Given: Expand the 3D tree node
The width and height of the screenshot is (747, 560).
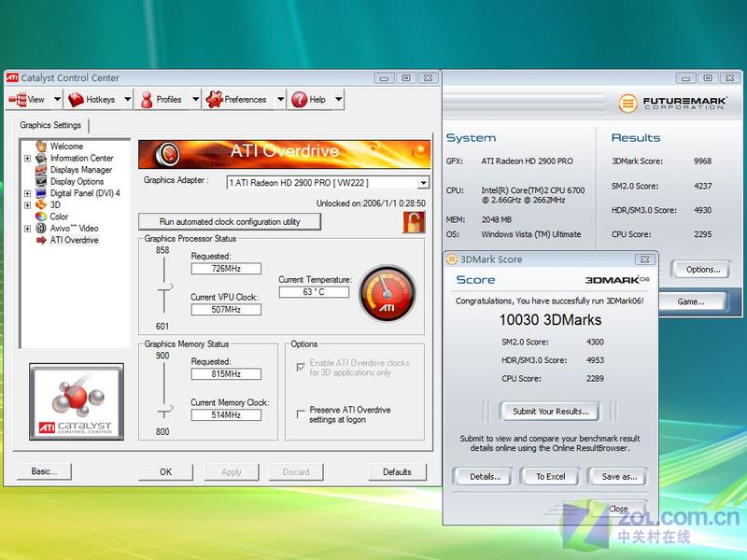Looking at the screenshot, I should [x=27, y=205].
